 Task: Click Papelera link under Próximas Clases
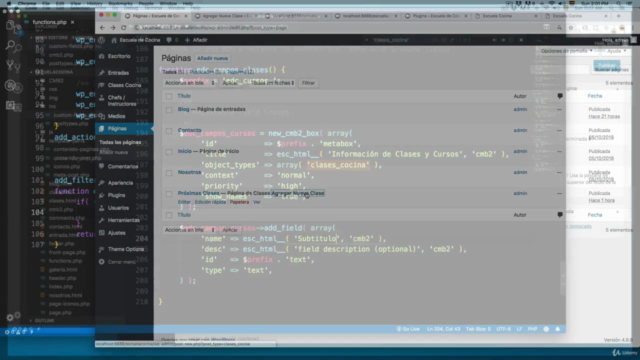[239, 202]
